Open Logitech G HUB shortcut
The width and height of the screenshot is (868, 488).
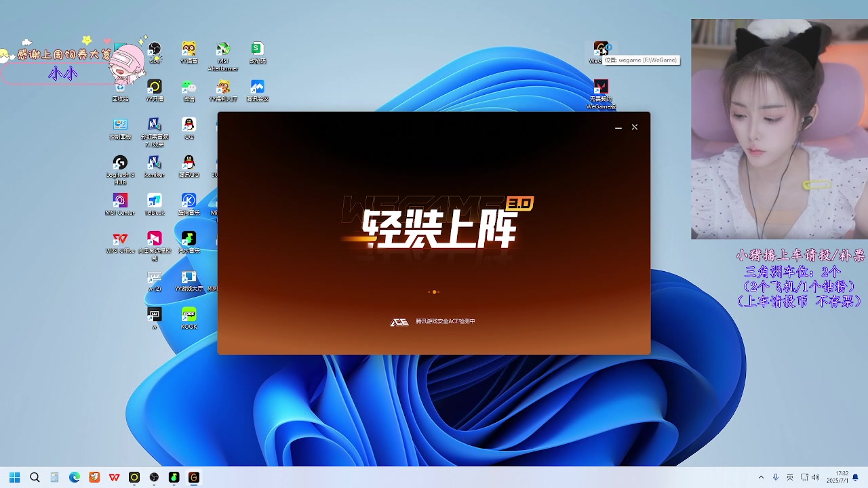120,170
